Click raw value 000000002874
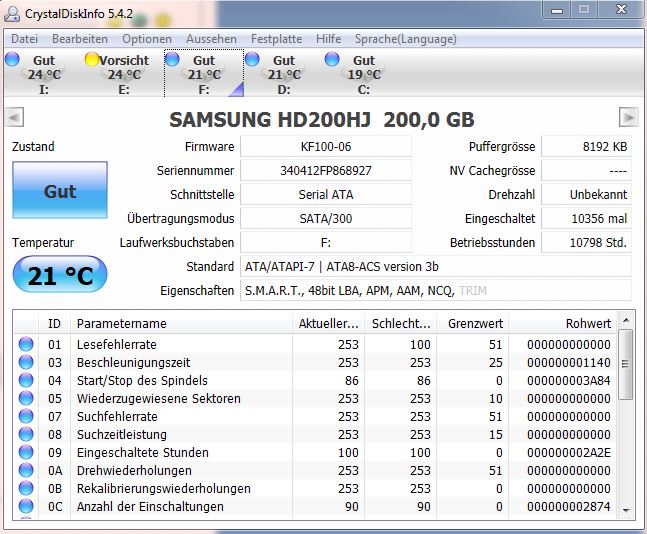The width and height of the screenshot is (647, 534). click(x=569, y=506)
